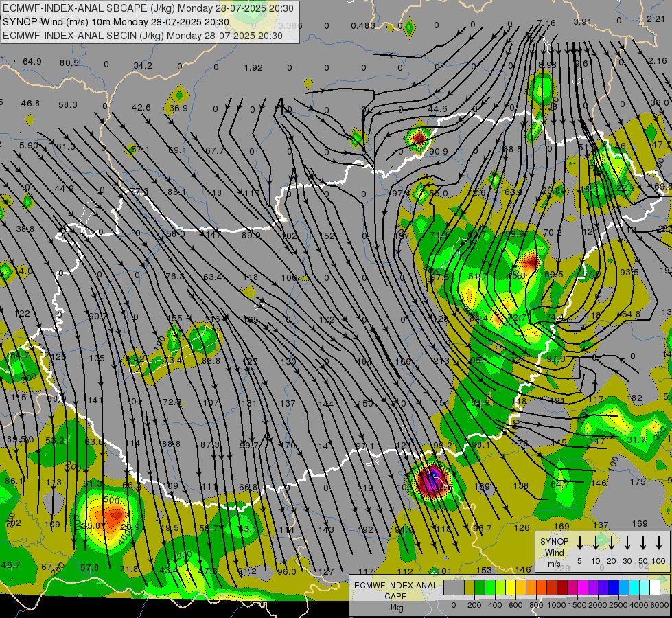Click the map value 2.21
The image size is (672, 618).
tap(656, 19)
